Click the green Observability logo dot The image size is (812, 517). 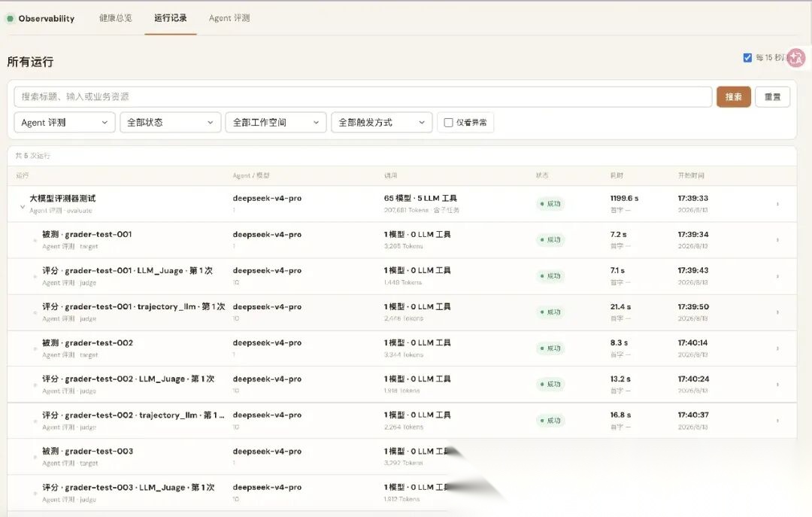pyautogui.click(x=10, y=19)
